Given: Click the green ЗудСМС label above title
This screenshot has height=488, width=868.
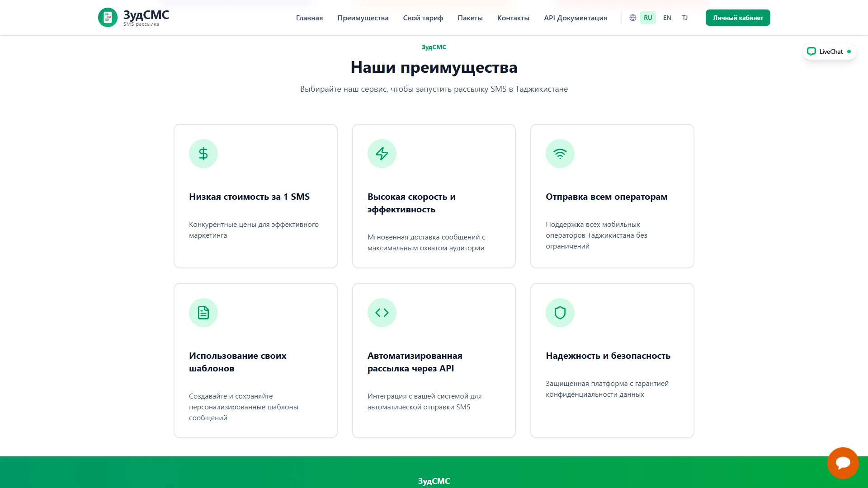Looking at the screenshot, I should (x=434, y=47).
